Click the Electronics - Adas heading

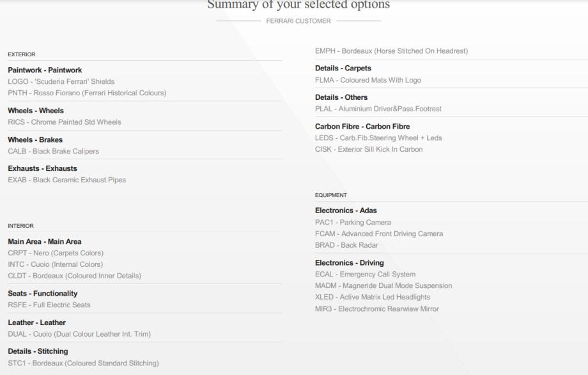click(350, 211)
